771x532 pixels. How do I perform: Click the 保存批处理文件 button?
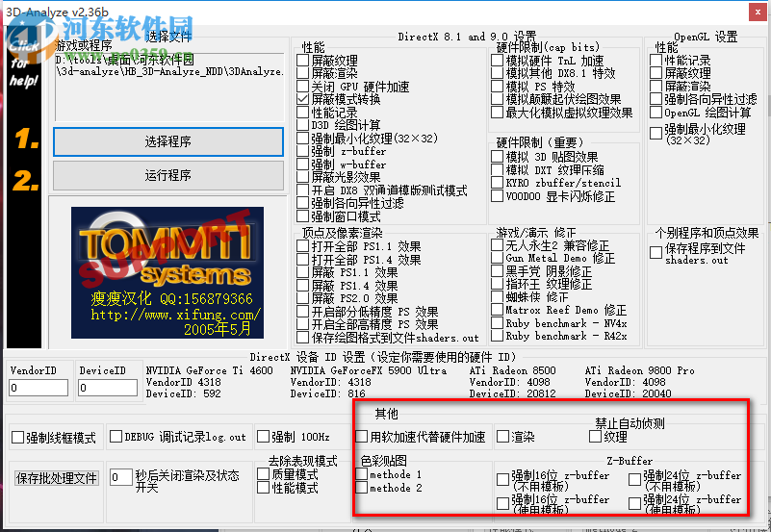click(57, 478)
